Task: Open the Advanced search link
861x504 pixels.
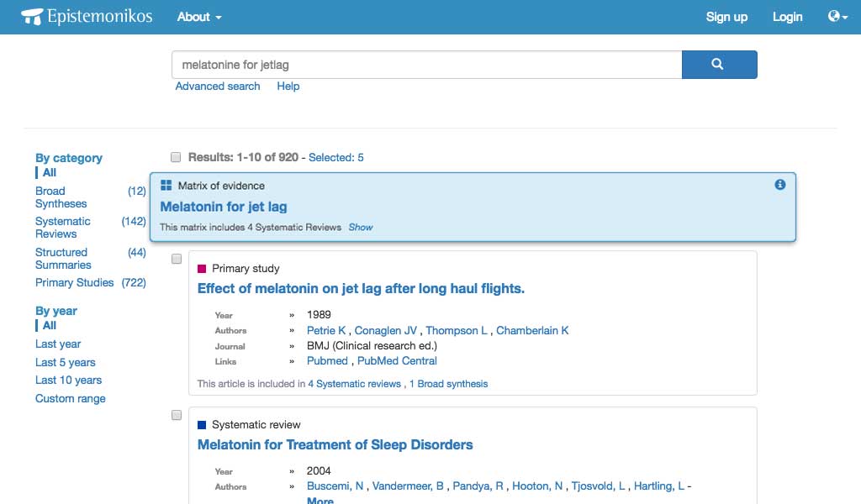Action: pyautogui.click(x=218, y=87)
